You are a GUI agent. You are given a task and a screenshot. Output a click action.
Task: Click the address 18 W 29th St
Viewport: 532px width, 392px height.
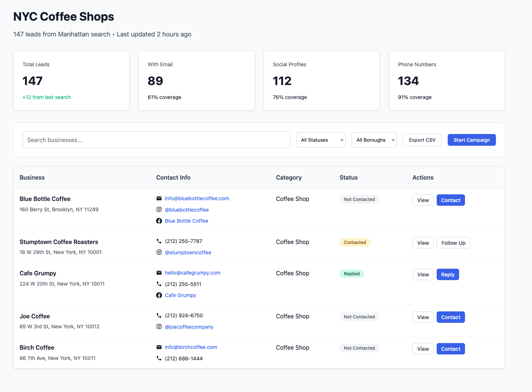pyautogui.click(x=61, y=252)
